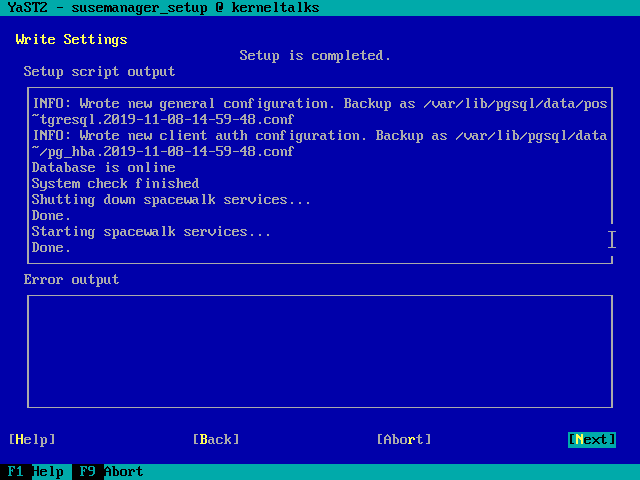
Task: Click the pg_hba.2019-11-08-14-59-48.conf line
Action: coord(163,152)
